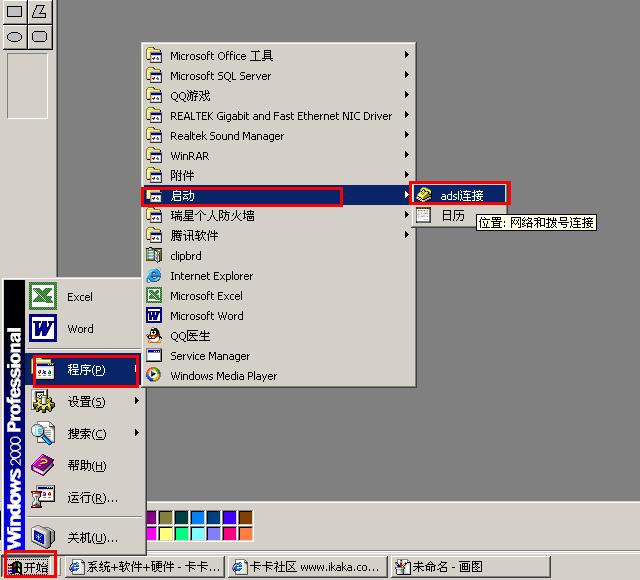Image resolution: width=640 pixels, height=580 pixels.
Task: Open QQ医生 penguin icon entry
Action: tap(278, 336)
